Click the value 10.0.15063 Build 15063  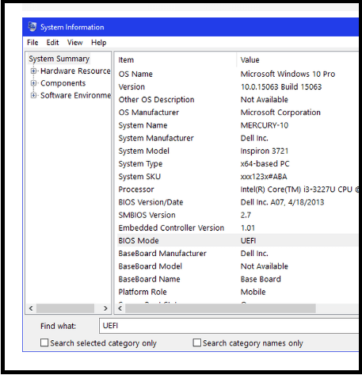click(281, 87)
